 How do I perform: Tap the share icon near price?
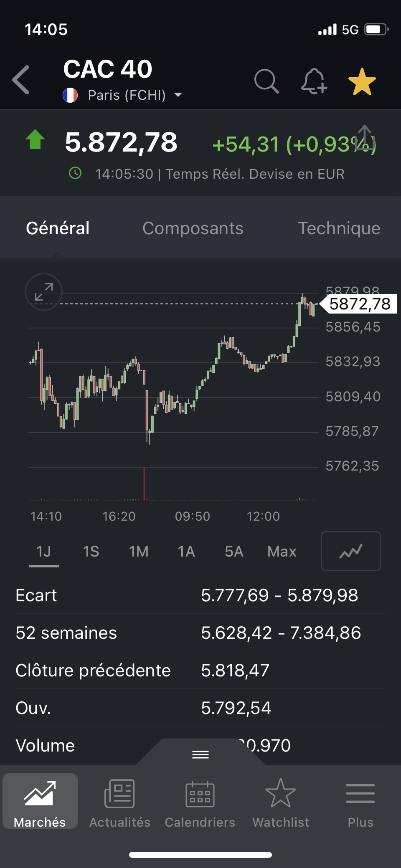pos(365,137)
